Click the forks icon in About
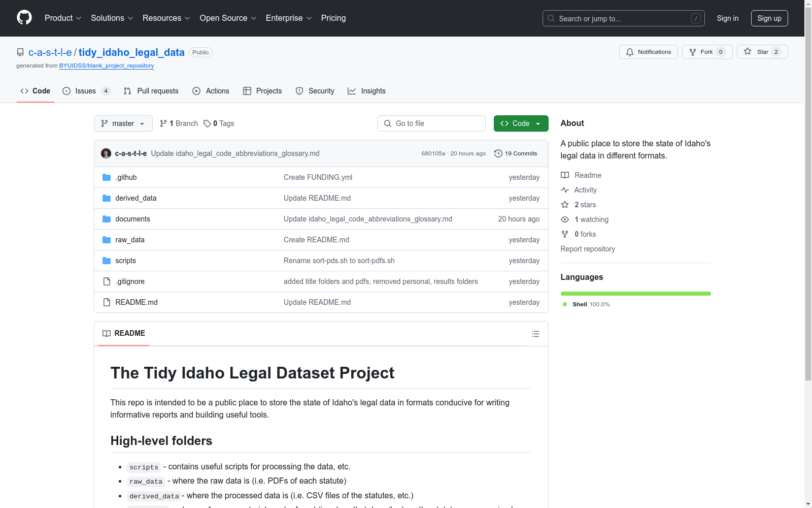This screenshot has height=508, width=812. tap(565, 234)
